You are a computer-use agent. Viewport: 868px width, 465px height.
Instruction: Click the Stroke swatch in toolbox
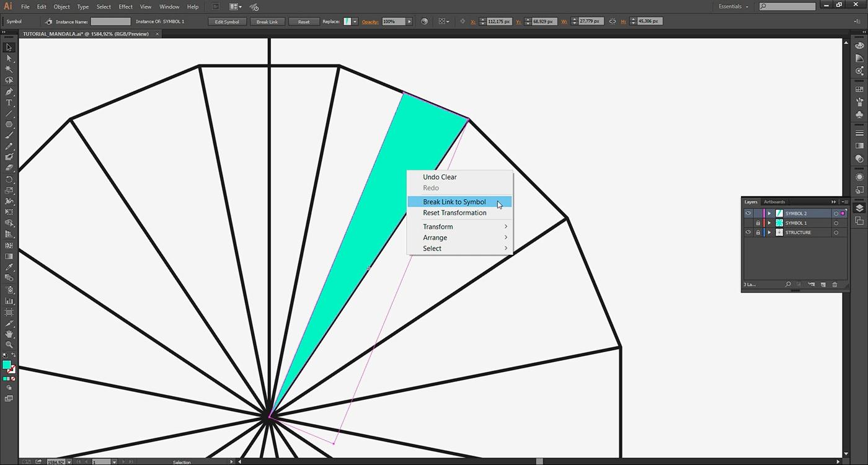coord(12,370)
